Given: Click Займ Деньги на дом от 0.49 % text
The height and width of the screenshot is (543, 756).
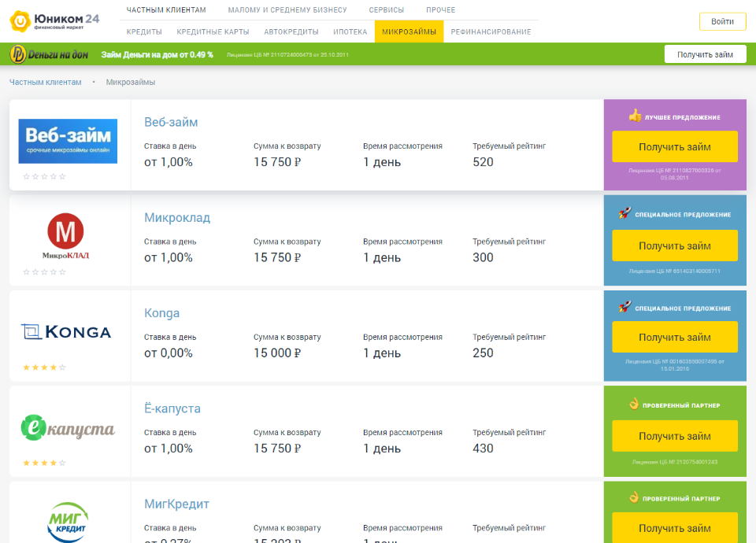Looking at the screenshot, I should click(x=157, y=54).
